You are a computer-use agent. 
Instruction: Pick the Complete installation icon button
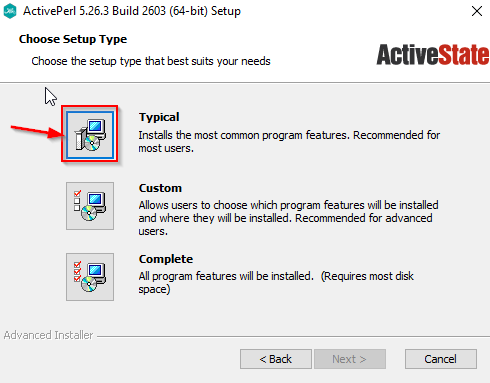pos(90,277)
